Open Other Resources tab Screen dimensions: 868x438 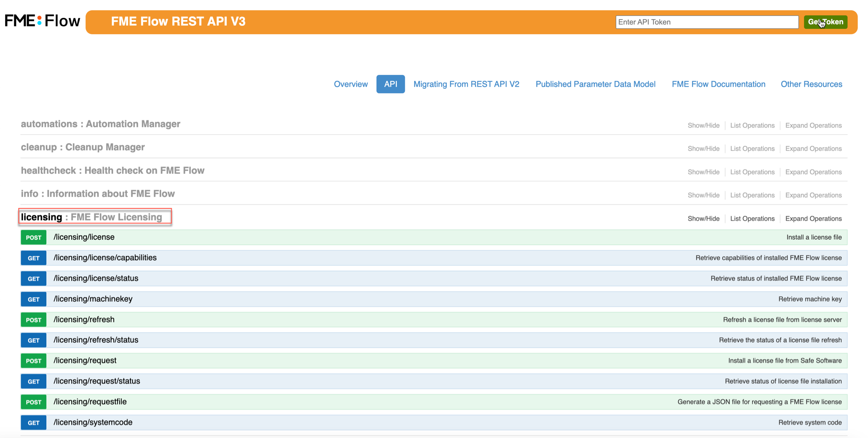click(x=811, y=84)
